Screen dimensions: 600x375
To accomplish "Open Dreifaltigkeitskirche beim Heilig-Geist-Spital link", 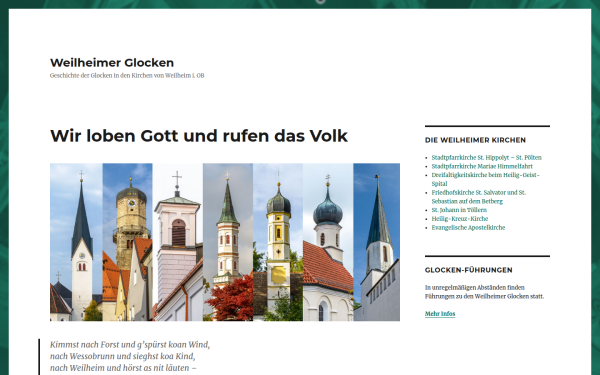I will click(485, 179).
